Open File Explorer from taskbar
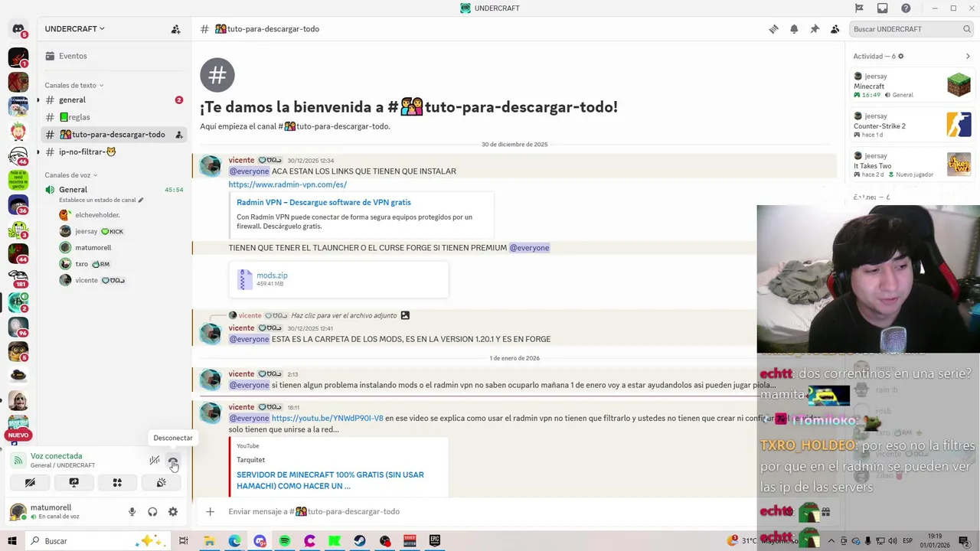Screen dimensions: 980x551 pos(209,541)
